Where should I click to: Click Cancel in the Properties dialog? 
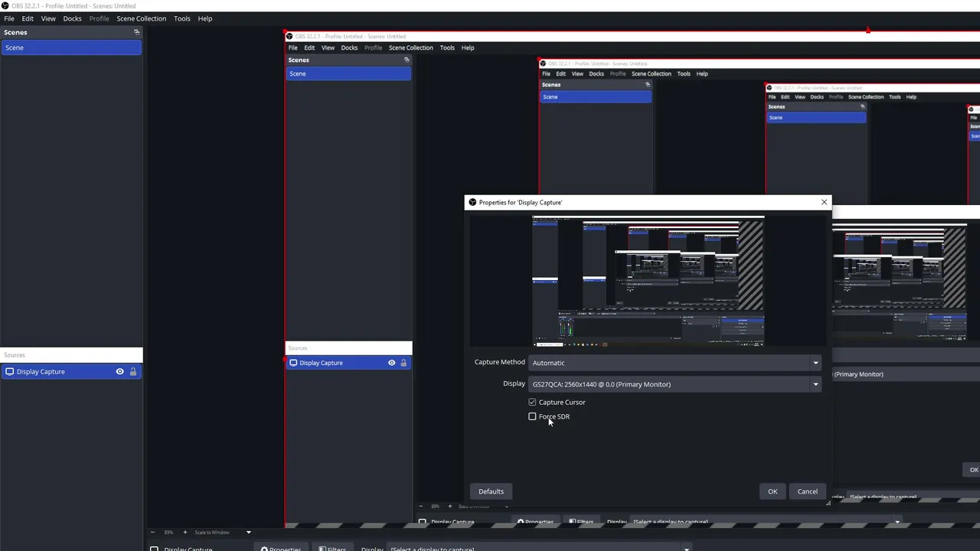[x=807, y=491]
